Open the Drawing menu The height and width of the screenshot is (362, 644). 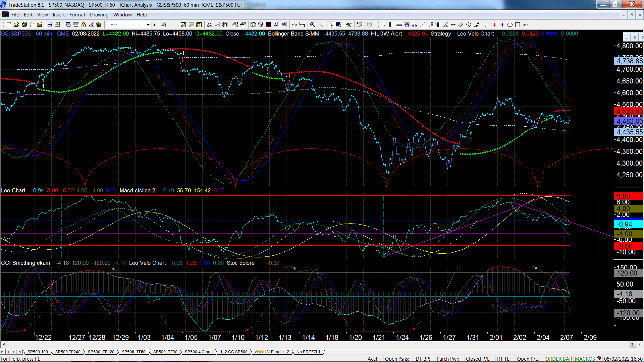(x=99, y=15)
